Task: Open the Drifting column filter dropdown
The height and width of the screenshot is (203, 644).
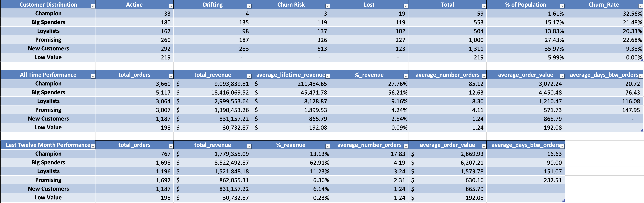Action: [249, 6]
